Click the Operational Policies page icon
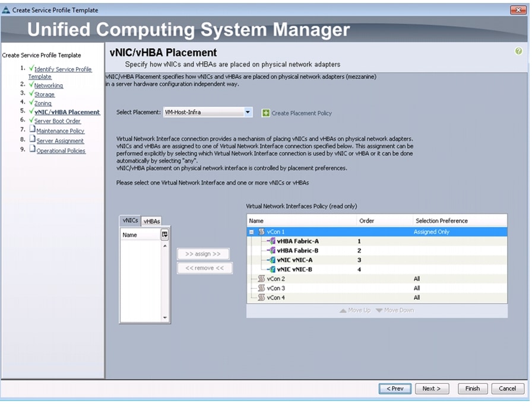Viewport: 532px width, 417px height. click(32, 149)
